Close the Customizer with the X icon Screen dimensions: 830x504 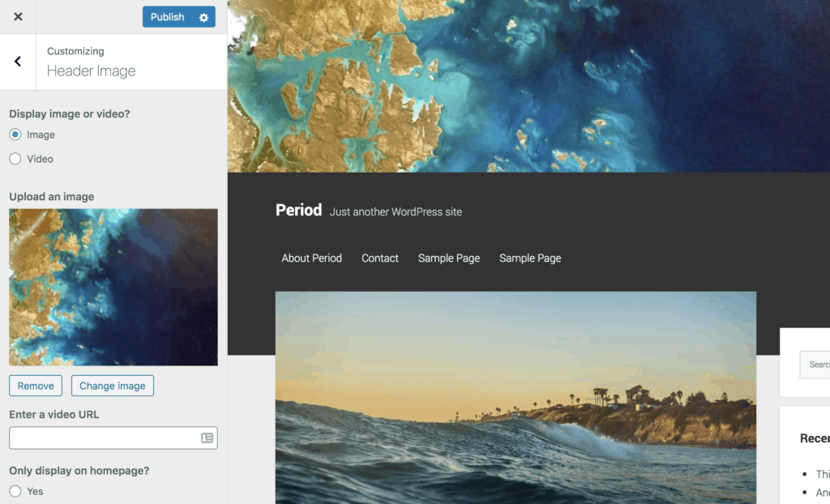point(18,17)
